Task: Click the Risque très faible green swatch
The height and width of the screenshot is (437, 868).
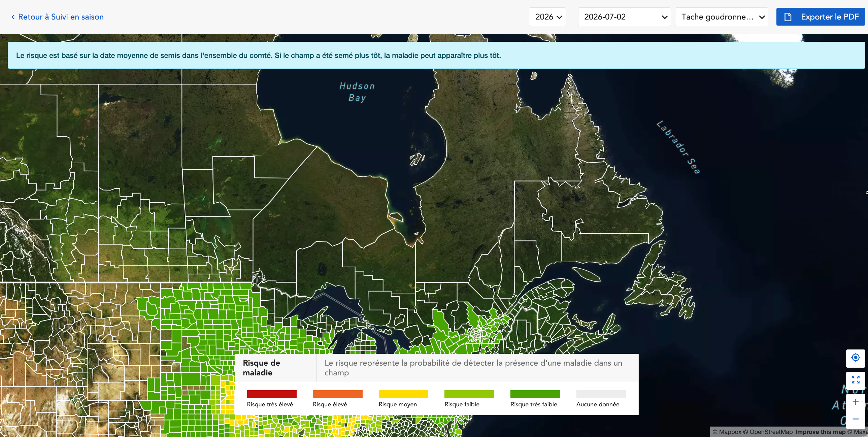Action: click(535, 394)
